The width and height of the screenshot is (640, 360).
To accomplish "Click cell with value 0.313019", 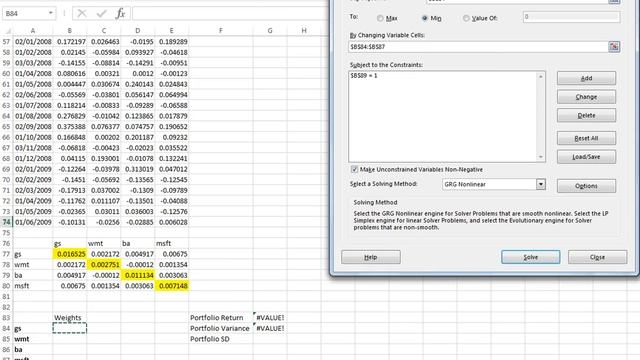I will [x=138, y=169].
